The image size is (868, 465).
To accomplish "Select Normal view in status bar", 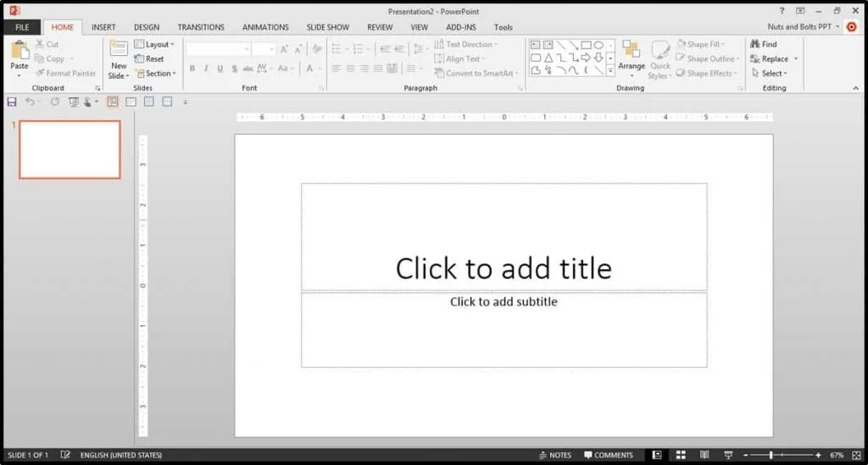I will (x=657, y=455).
